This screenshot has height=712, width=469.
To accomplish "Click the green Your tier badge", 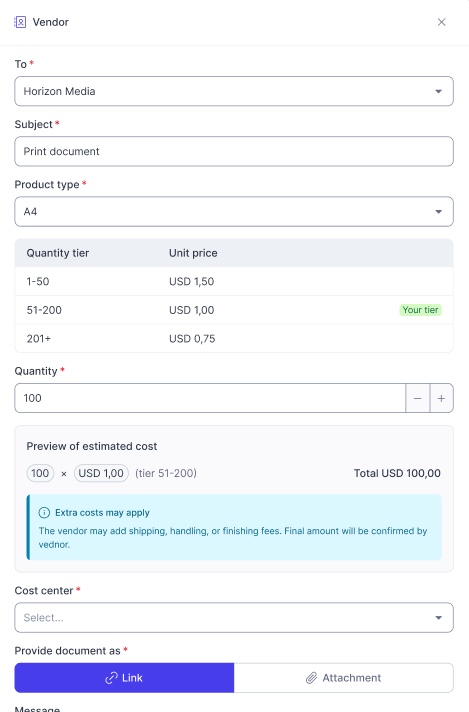I will pos(420,310).
